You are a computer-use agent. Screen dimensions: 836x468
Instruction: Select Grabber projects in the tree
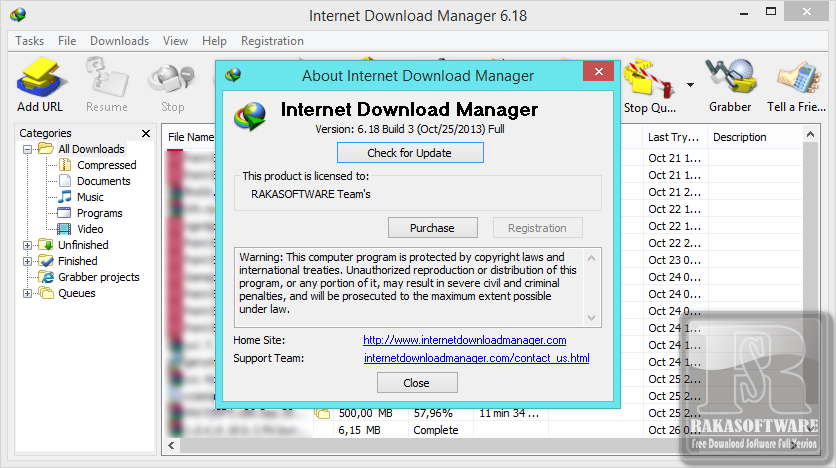[99, 277]
